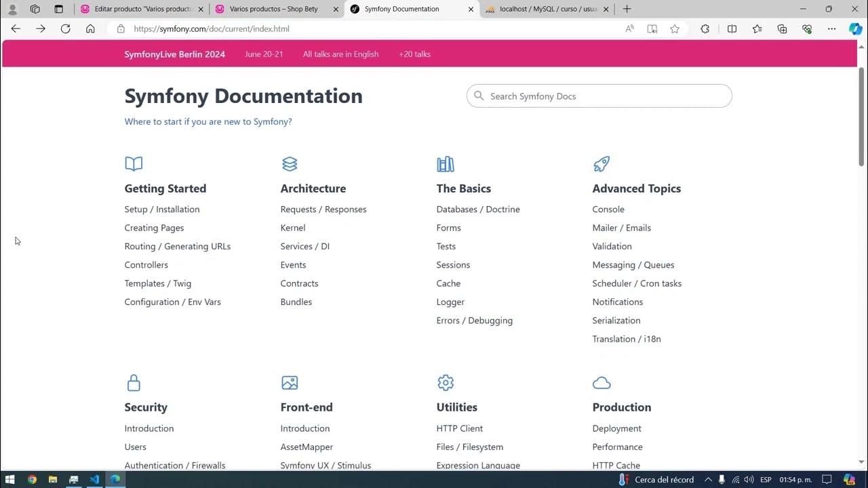Click the Getting Started book icon
Image resolution: width=868 pixels, height=488 pixels.
(134, 163)
